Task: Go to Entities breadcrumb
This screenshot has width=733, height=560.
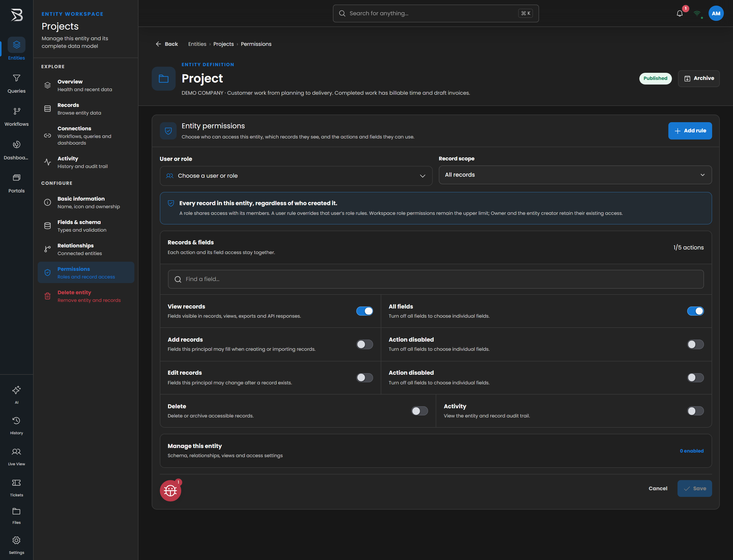Action: pyautogui.click(x=197, y=44)
